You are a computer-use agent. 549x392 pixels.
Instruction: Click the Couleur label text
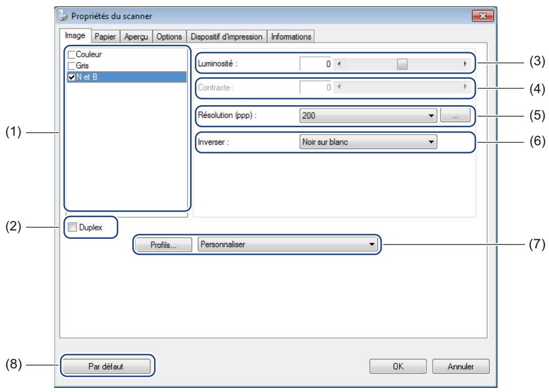89,55
